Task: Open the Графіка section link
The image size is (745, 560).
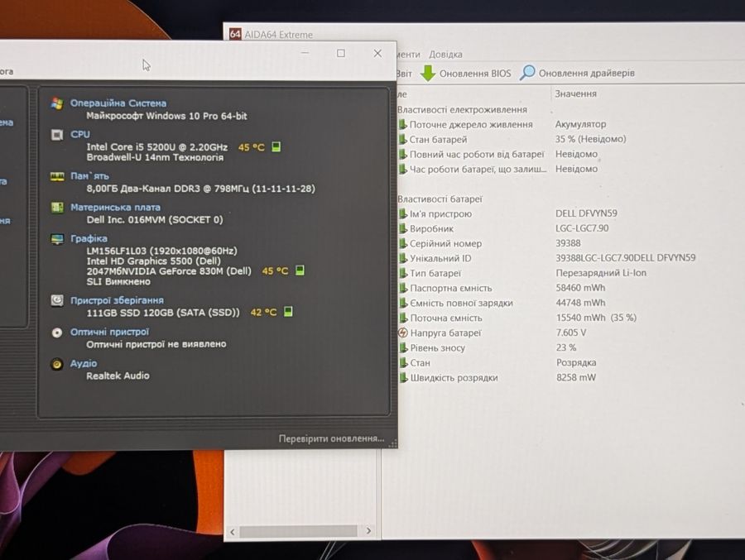Action: point(89,238)
